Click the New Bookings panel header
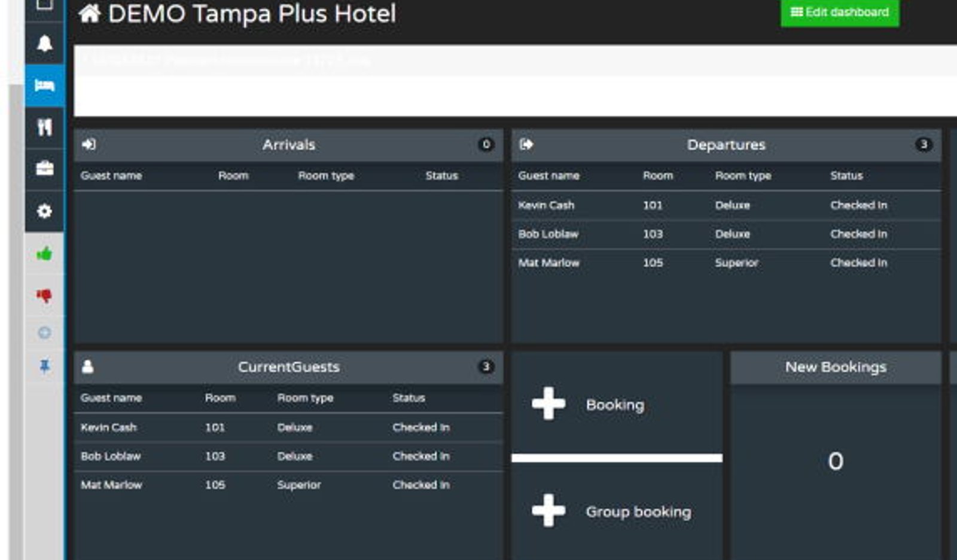This screenshot has width=957, height=560. (x=836, y=367)
